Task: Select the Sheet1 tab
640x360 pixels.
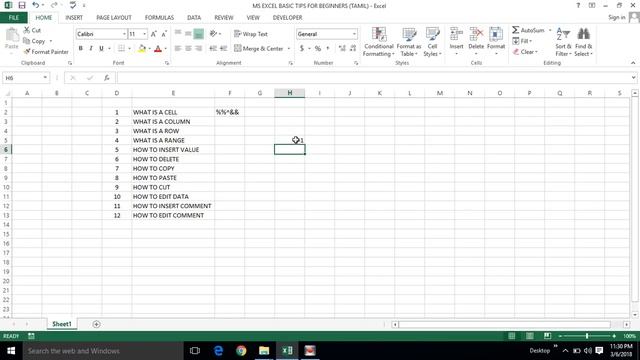Action: pyautogui.click(x=62, y=324)
